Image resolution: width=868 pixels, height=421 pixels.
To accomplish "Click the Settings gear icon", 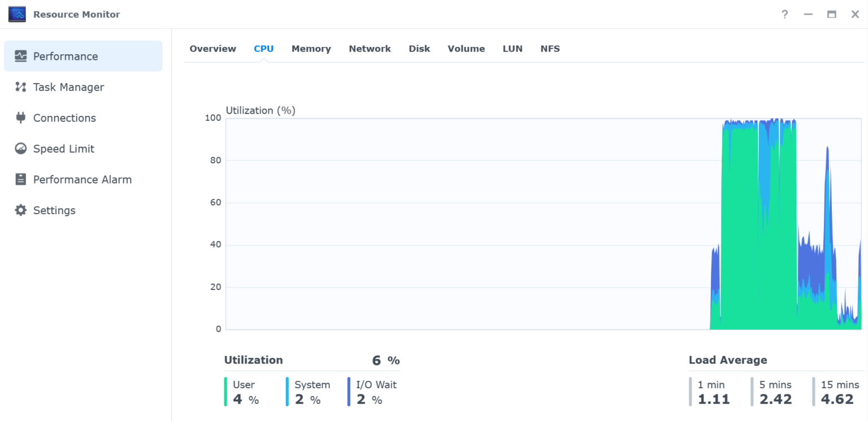I will [21, 210].
